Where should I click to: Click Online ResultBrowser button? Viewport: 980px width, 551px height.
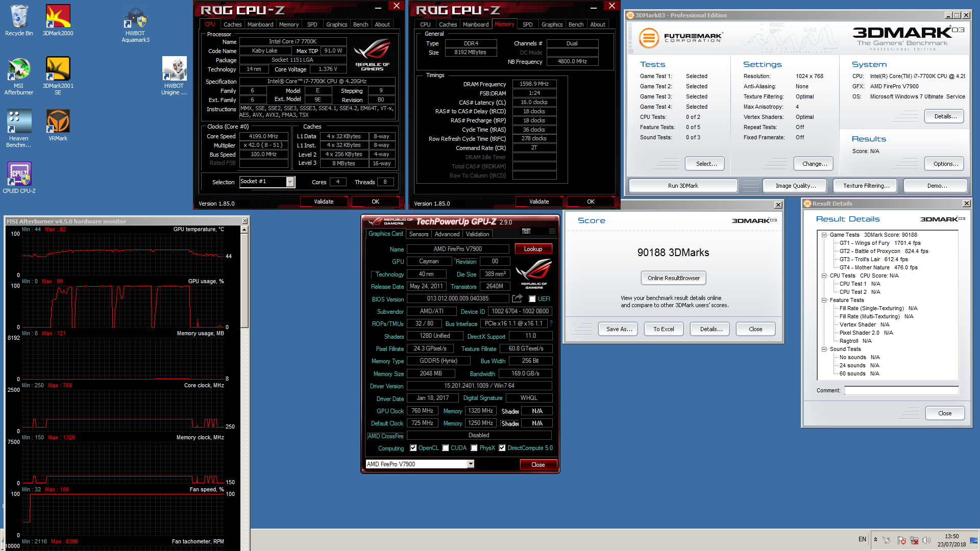tap(674, 278)
